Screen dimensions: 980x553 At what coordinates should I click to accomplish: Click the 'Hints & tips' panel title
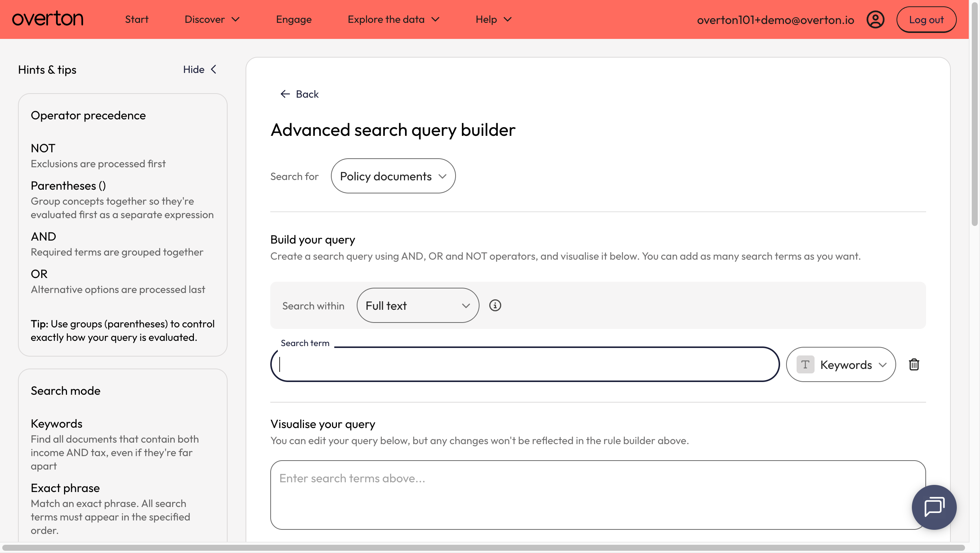47,70
